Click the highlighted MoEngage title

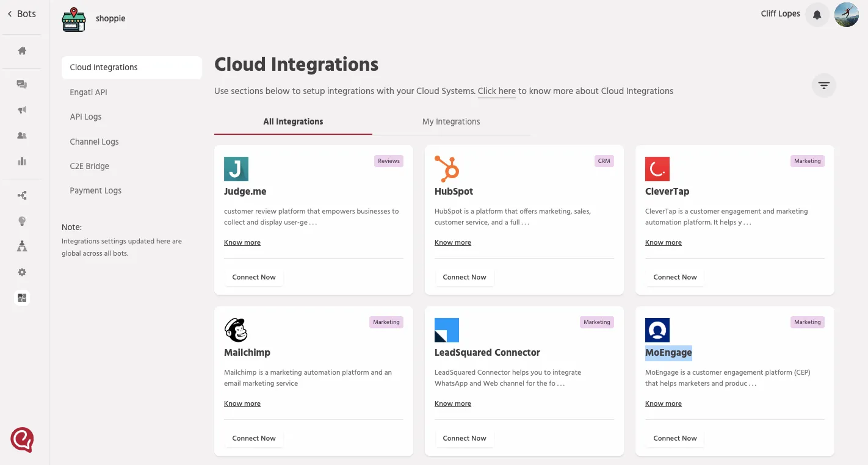668,353
